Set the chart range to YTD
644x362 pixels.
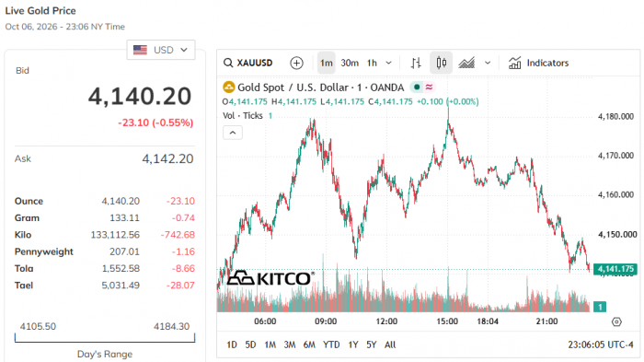pos(331,344)
